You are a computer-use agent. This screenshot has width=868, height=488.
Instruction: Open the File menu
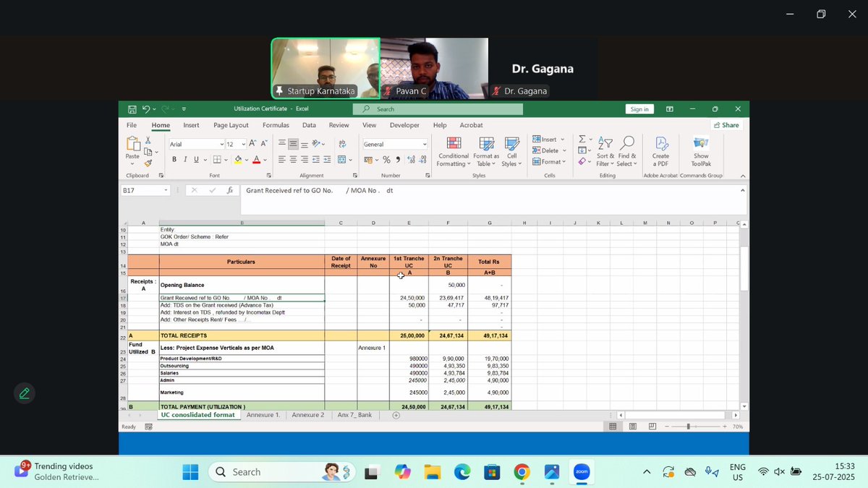coord(132,125)
